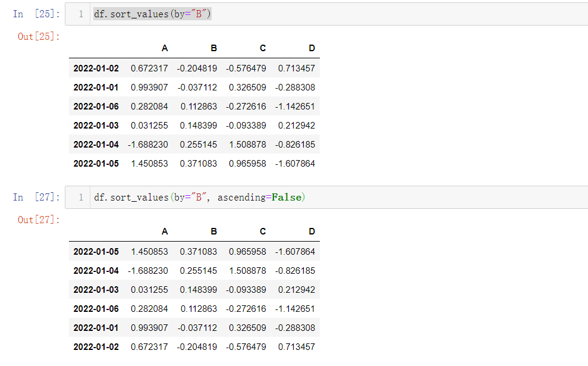Select index 2022-01-03 in the first table
588x366 pixels.
(96, 126)
